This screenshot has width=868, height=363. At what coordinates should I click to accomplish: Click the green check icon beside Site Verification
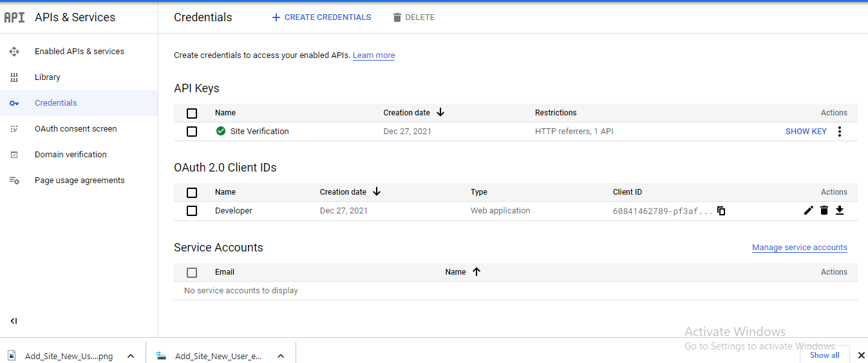point(221,131)
